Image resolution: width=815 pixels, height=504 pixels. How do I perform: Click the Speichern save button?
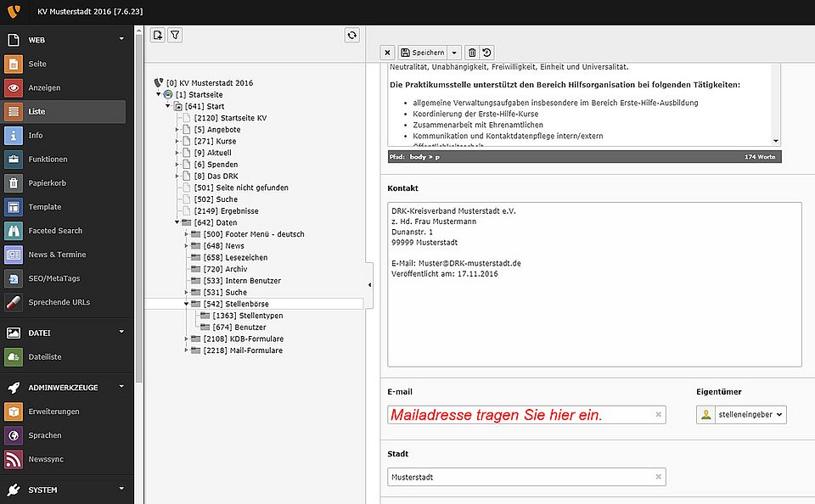coord(423,53)
